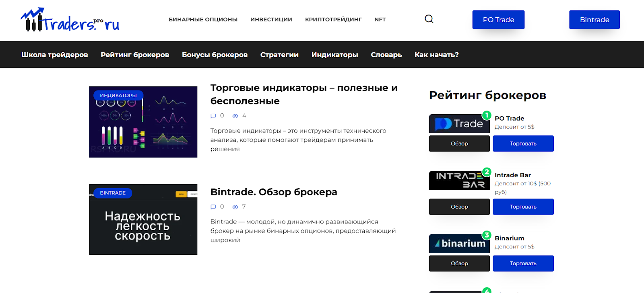
Task: Open comment icon under Торговые индикаторы article
Action: coord(213,116)
